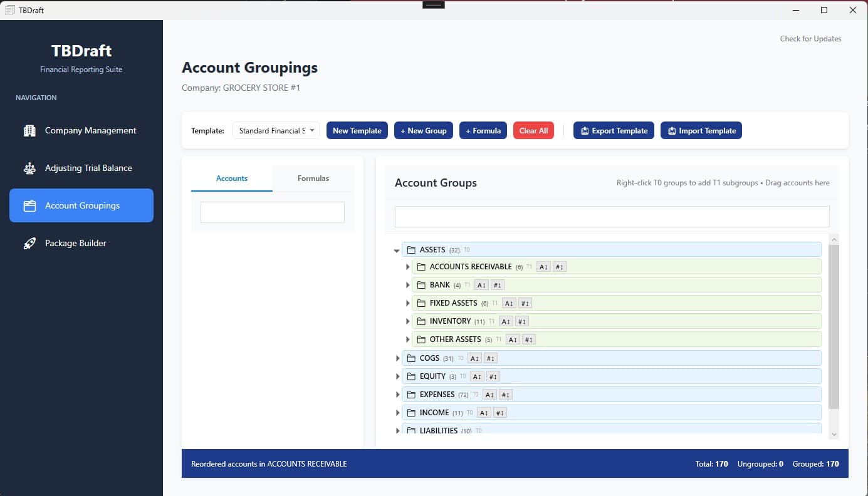Click the # sort button on INVENTORY row

pyautogui.click(x=522, y=321)
